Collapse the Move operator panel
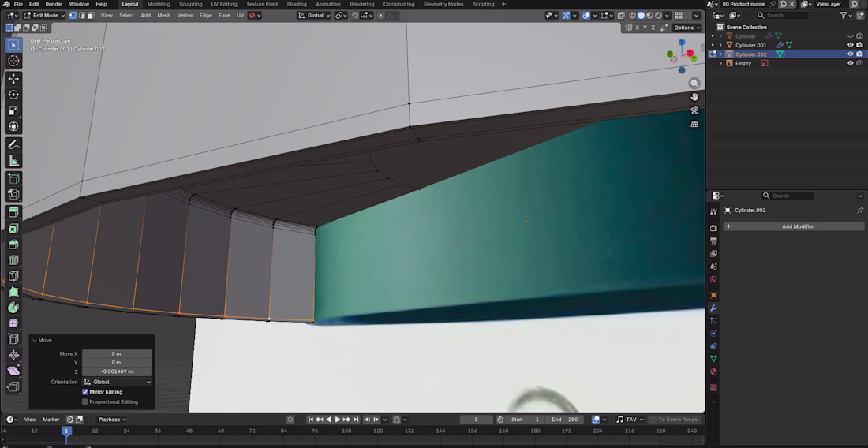 click(34, 341)
